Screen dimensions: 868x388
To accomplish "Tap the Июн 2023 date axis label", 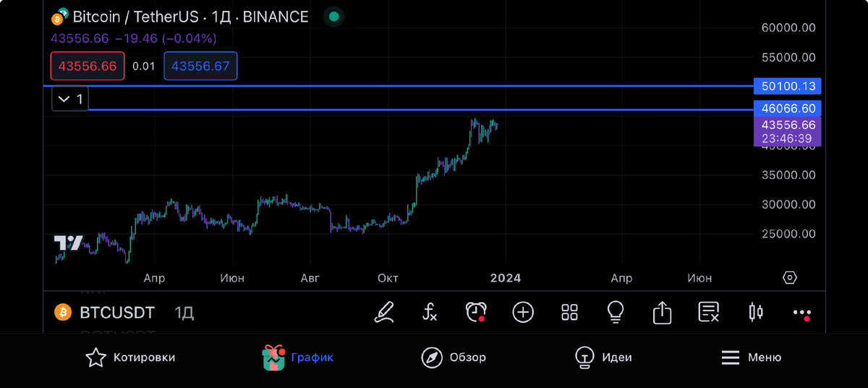I will [x=232, y=278].
